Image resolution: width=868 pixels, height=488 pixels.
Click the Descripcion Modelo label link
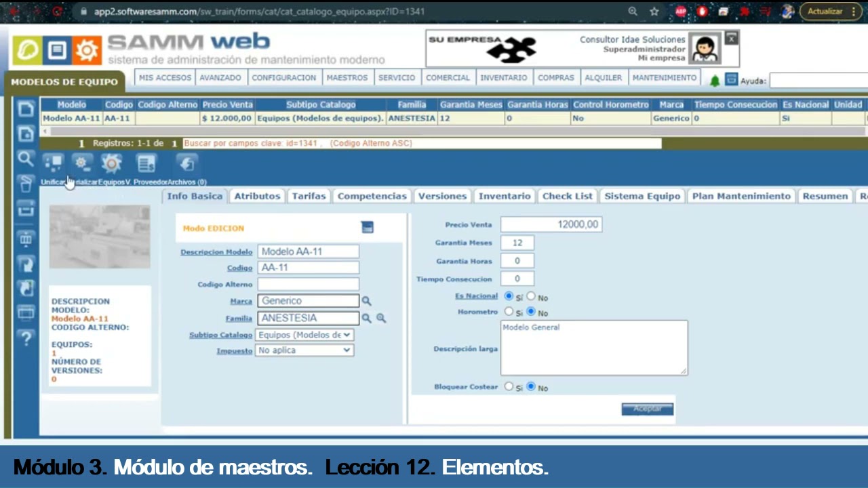point(216,252)
